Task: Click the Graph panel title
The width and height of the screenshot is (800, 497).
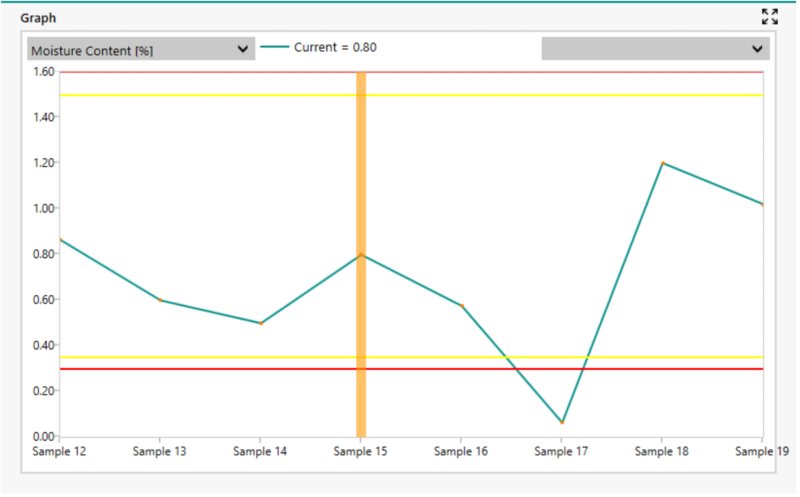Action: click(38, 18)
